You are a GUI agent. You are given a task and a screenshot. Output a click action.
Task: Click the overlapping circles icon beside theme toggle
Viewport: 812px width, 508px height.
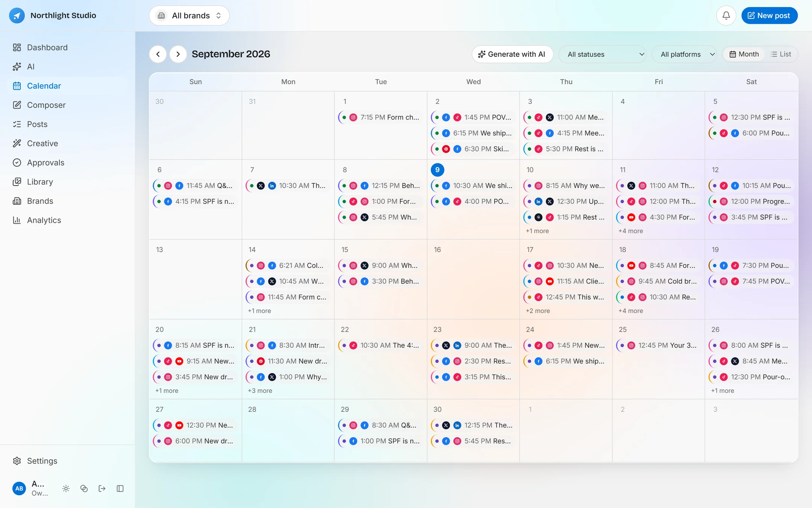84,488
